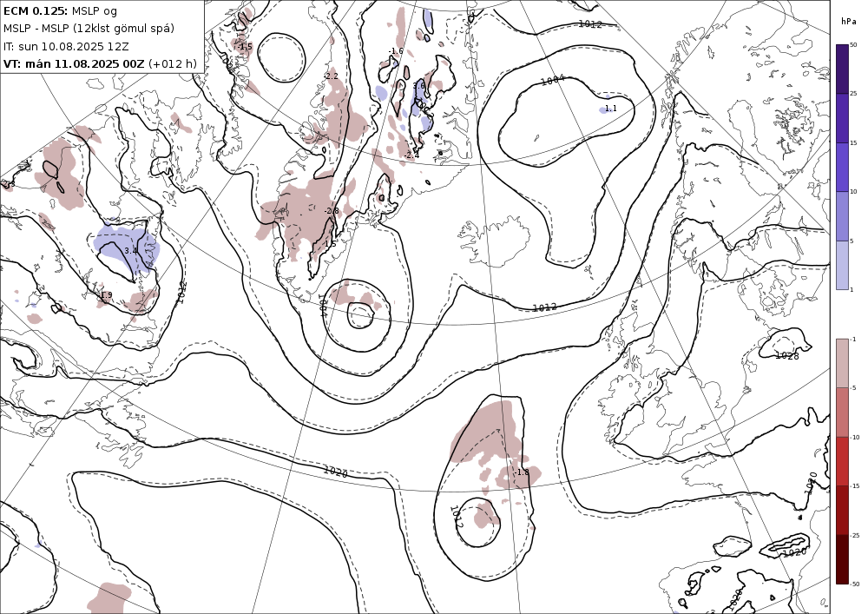Click the '1012' contour label at top edge
The height and width of the screenshot is (614, 868).
[x=590, y=23]
